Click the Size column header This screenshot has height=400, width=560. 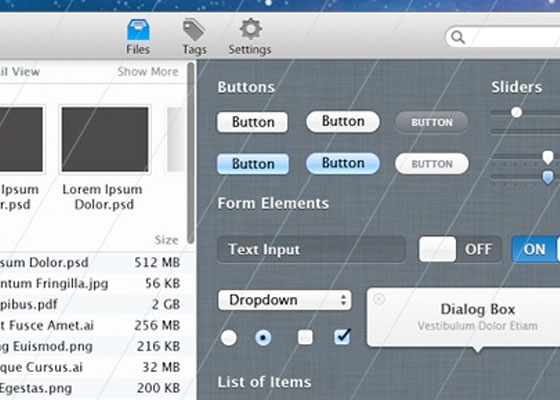click(x=166, y=240)
